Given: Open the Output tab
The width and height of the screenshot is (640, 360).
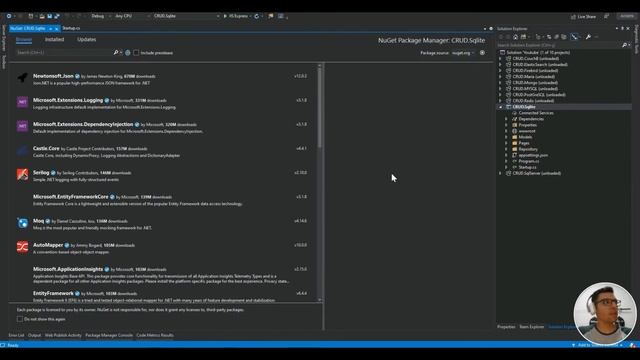Looking at the screenshot, I should tap(34, 335).
